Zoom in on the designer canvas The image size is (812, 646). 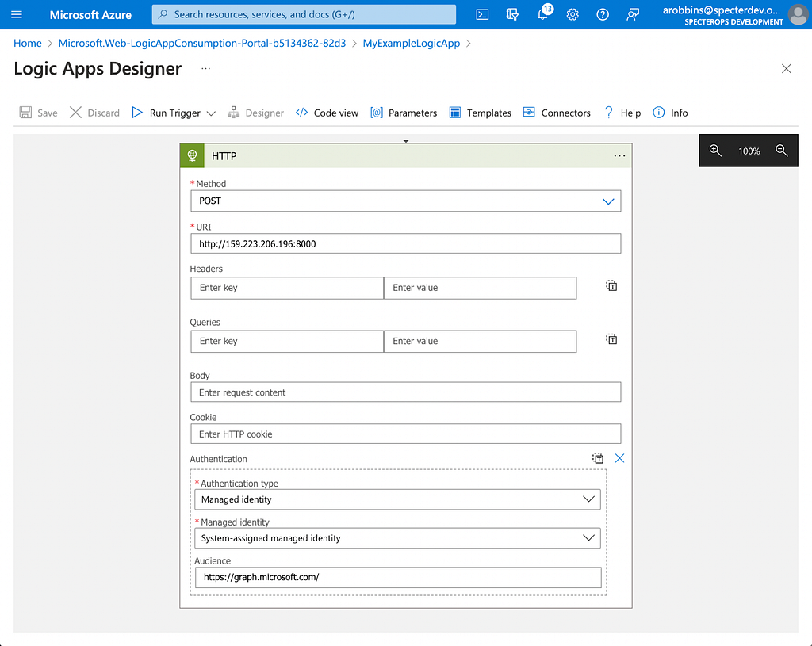click(x=715, y=151)
